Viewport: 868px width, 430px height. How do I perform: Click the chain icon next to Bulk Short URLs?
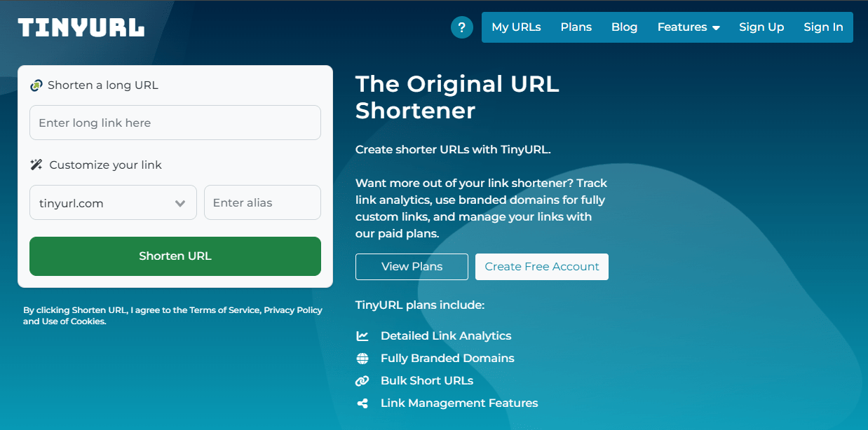point(362,381)
